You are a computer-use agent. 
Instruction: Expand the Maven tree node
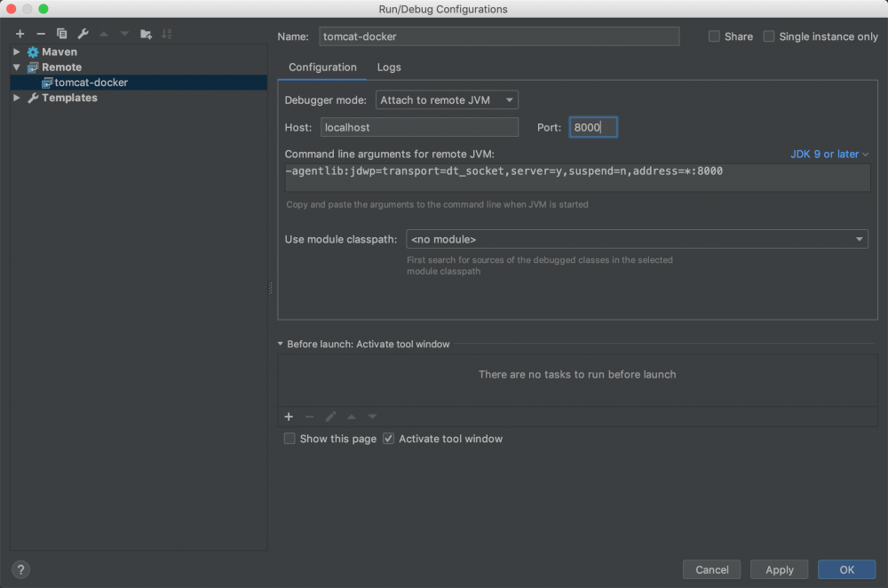click(x=16, y=52)
